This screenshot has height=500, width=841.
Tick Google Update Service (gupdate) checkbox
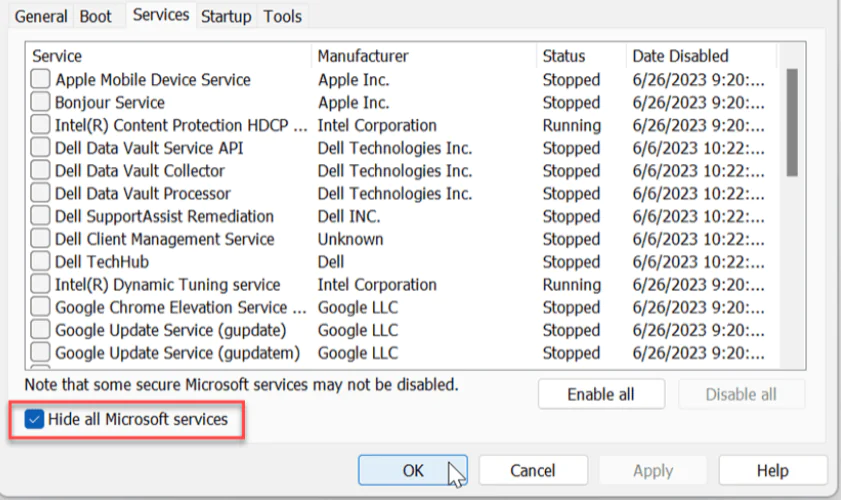[40, 329]
